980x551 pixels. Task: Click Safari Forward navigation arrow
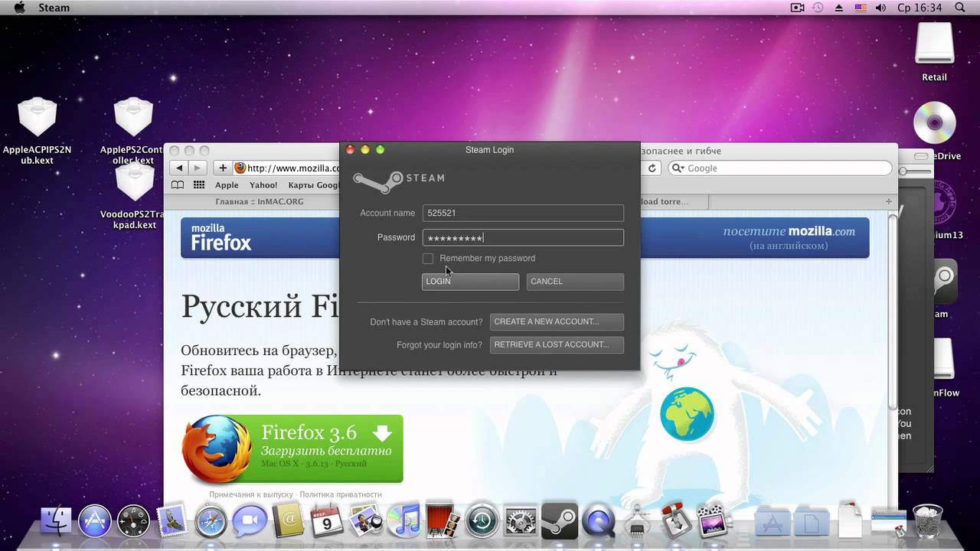(198, 168)
